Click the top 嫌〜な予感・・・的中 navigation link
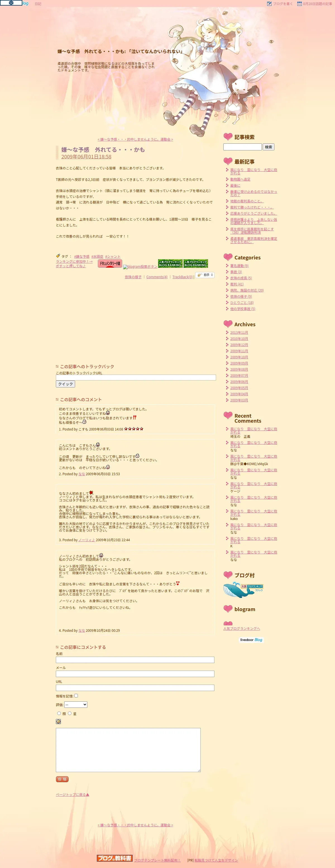 [x=135, y=139]
